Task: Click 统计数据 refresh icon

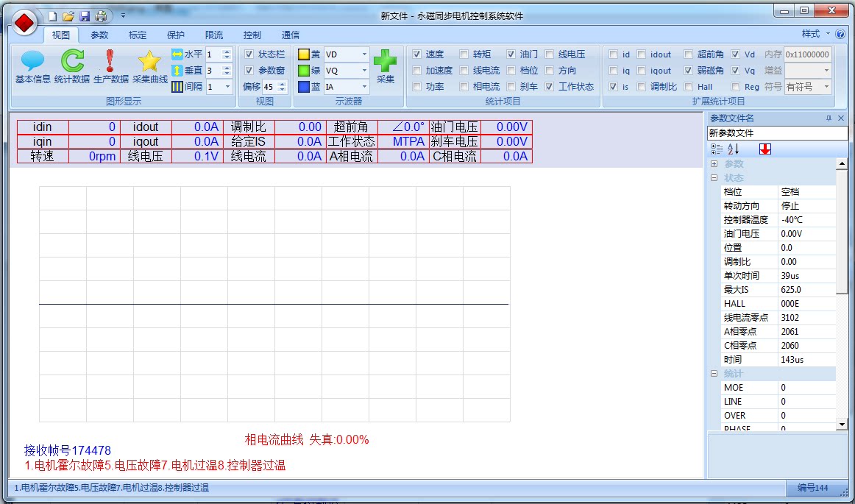Action: [x=72, y=67]
